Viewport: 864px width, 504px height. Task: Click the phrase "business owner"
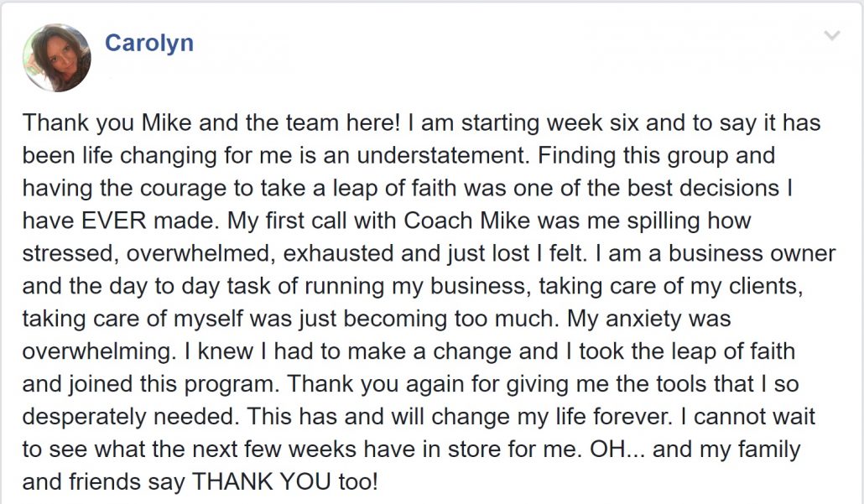(x=752, y=253)
